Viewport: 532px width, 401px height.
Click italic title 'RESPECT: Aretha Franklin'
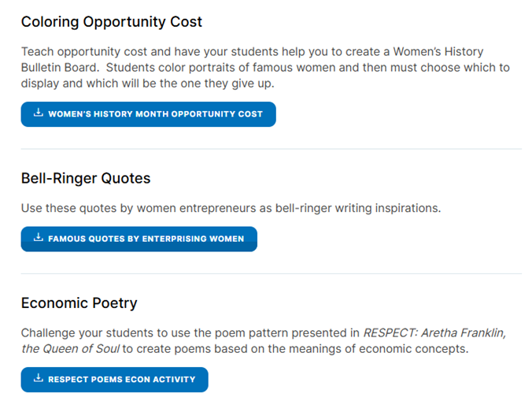pos(434,333)
